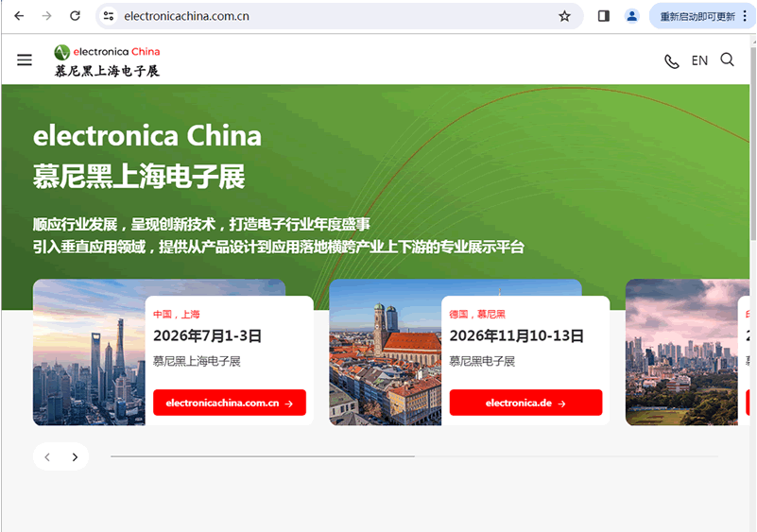Show next carousel slide with right chevron
Screen dimensions: 757x532
click(x=75, y=457)
